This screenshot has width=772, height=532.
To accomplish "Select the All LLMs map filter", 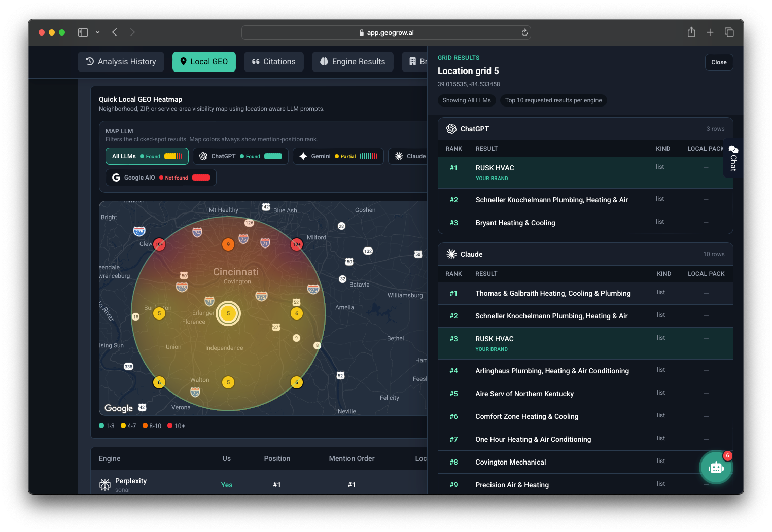I will 147,156.
